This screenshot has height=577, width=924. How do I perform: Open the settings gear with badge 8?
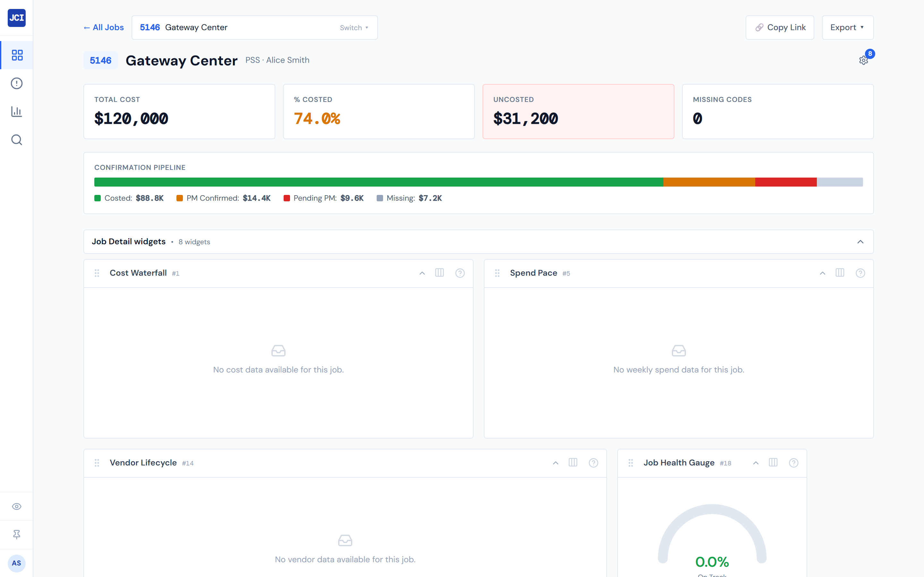pyautogui.click(x=864, y=60)
